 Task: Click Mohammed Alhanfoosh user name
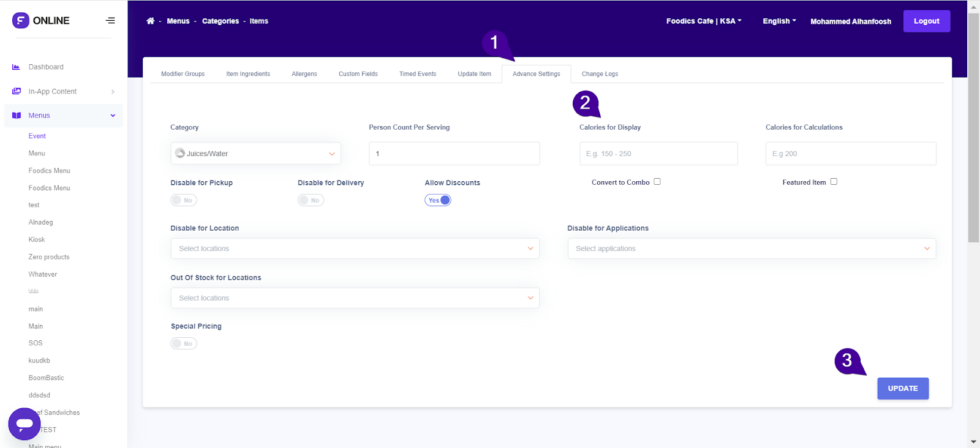click(851, 21)
